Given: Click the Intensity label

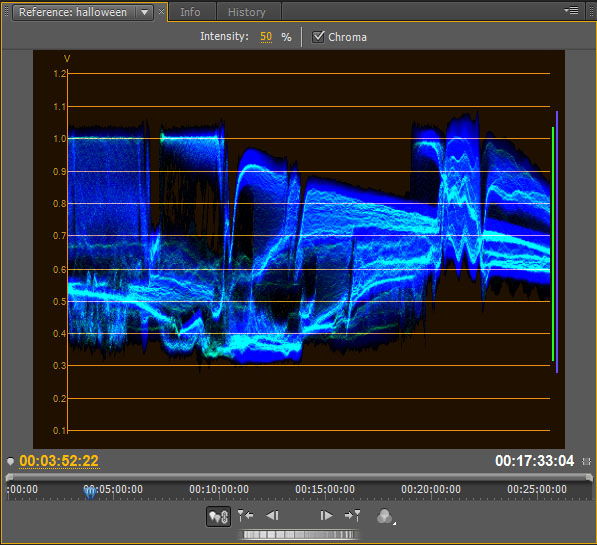Looking at the screenshot, I should (224, 37).
